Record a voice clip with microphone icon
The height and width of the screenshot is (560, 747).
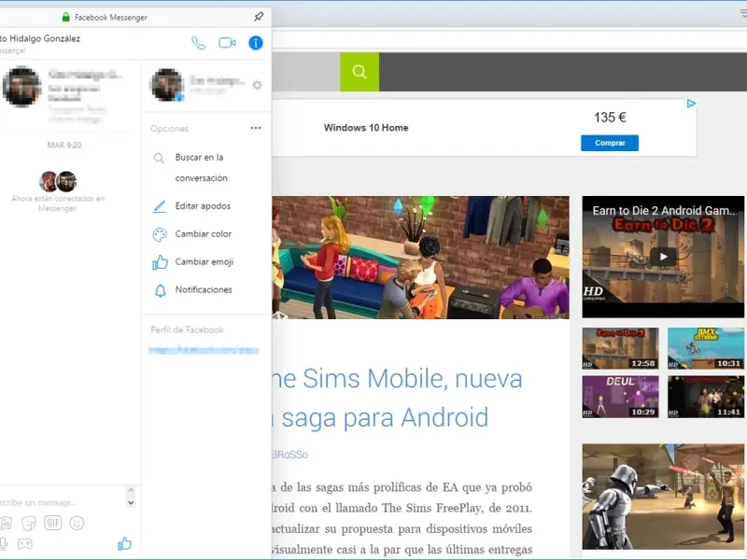4,544
